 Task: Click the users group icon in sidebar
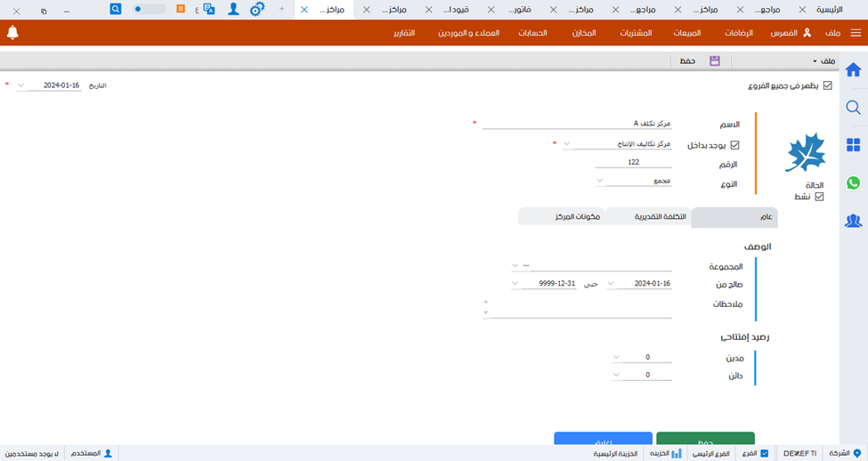853,221
